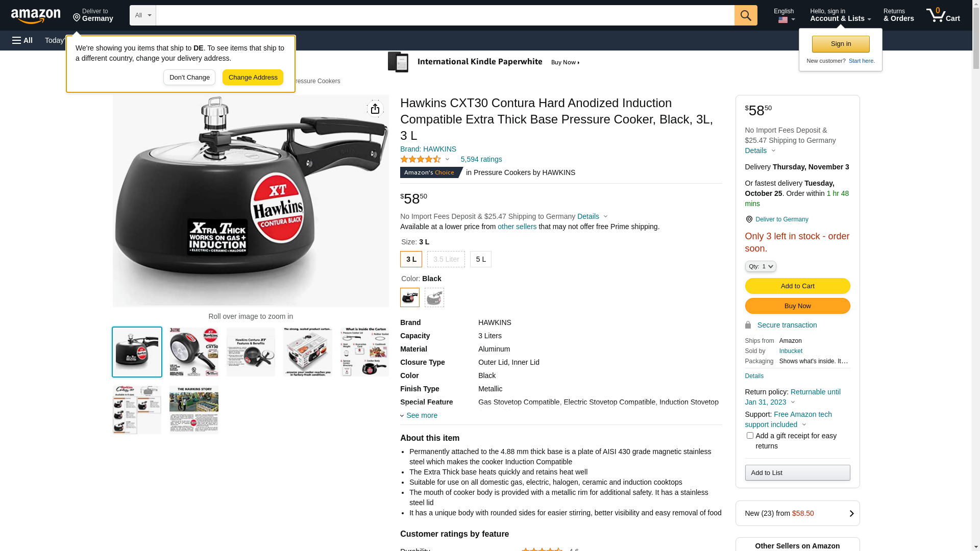The height and width of the screenshot is (551, 980).
Task: Click the share icon on product image
Action: [375, 109]
